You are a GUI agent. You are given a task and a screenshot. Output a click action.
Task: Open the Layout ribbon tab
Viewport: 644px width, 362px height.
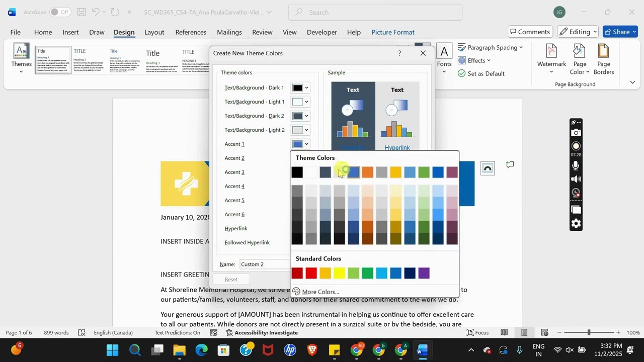pyautogui.click(x=154, y=32)
